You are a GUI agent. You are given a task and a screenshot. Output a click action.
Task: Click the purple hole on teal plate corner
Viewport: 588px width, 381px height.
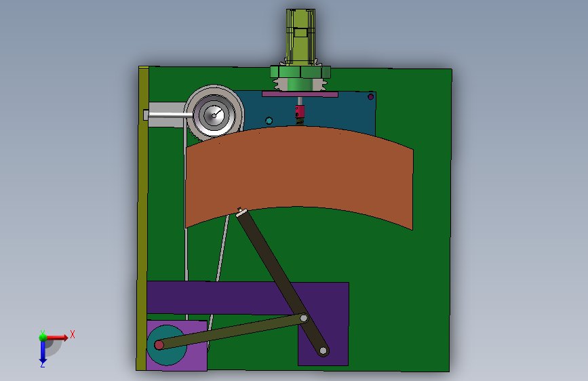[370, 97]
